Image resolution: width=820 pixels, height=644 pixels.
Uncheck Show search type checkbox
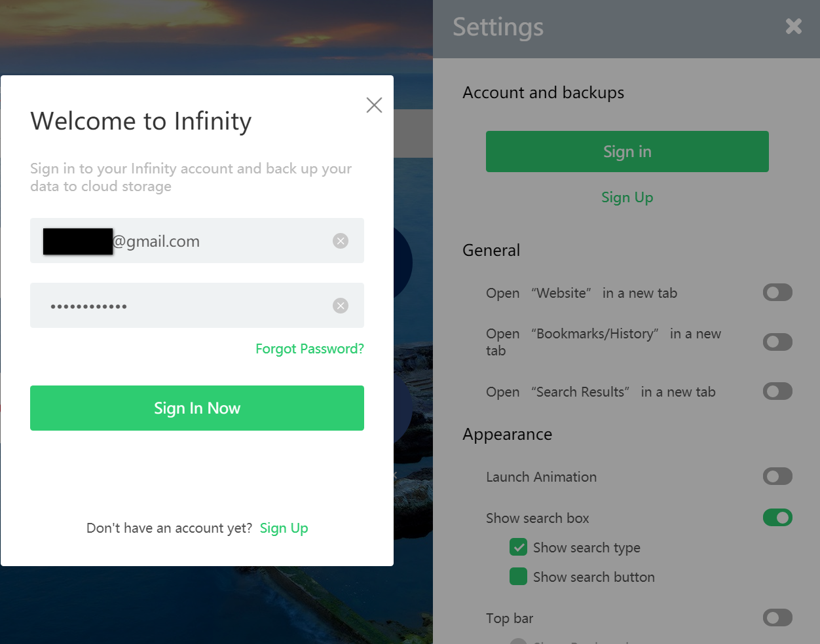518,547
